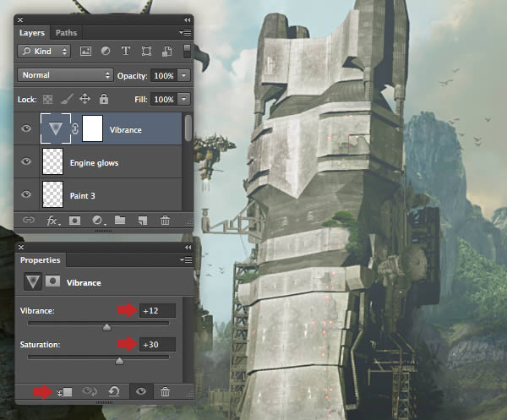Screen dimensions: 507x420
Task: Lock layer position icon
Action: pyautogui.click(x=84, y=99)
